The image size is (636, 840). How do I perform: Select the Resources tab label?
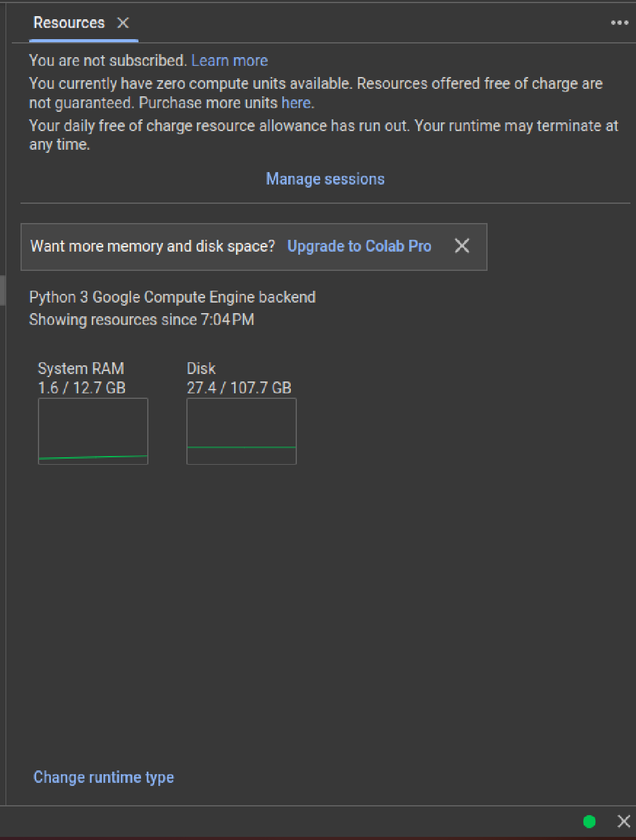click(x=68, y=22)
